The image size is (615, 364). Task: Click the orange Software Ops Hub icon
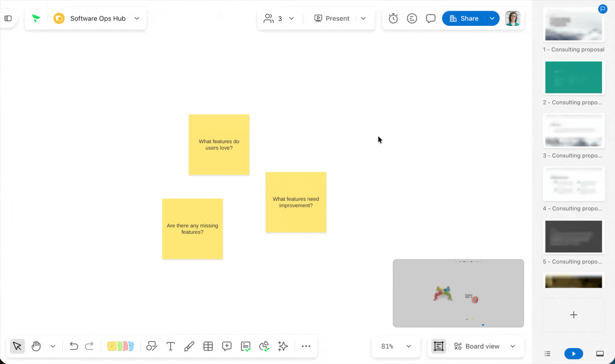59,18
